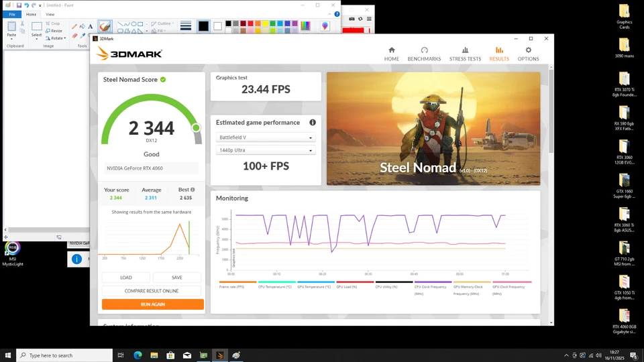Open the line Size selector in Paint
The height and width of the screenshot is (362, 644).
pyautogui.click(x=186, y=26)
